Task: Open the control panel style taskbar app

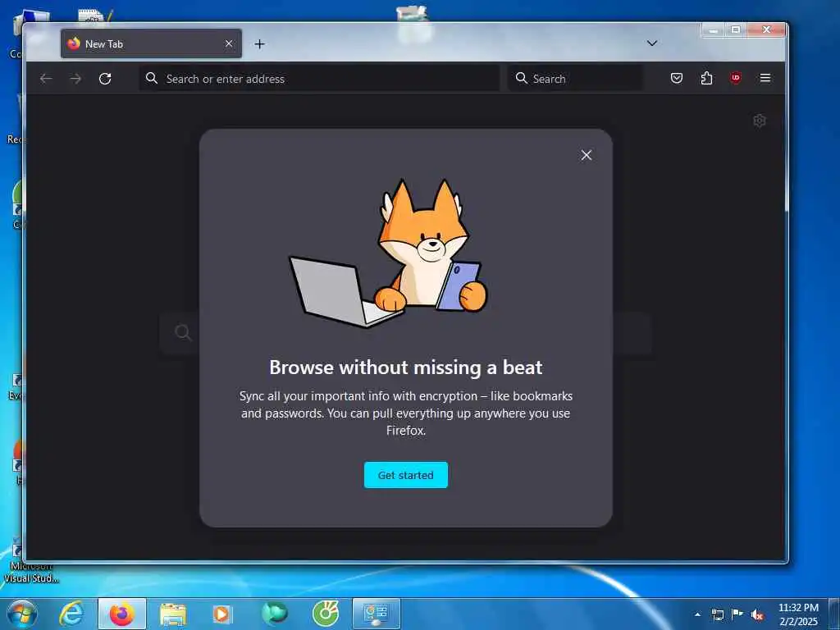Action: [x=376, y=614]
